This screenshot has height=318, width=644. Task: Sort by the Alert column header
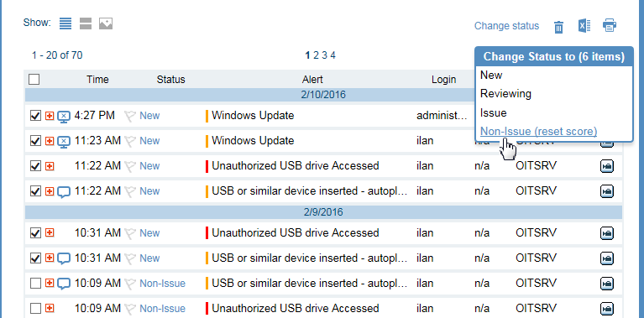pyautogui.click(x=312, y=80)
